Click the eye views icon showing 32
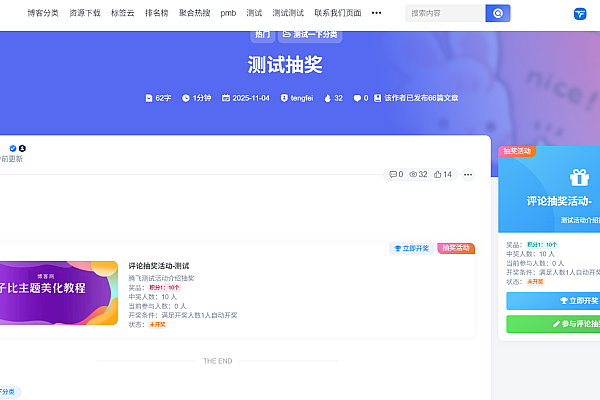The image size is (600, 400). pos(413,175)
